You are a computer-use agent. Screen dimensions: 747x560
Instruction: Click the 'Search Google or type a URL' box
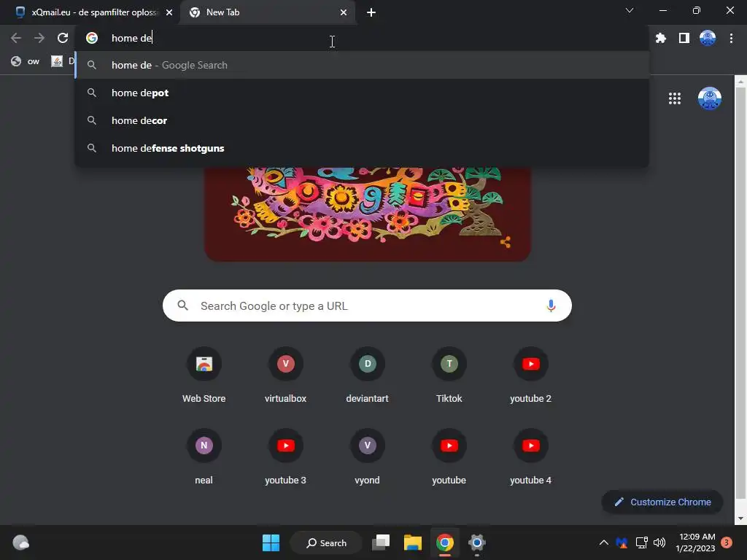tap(368, 306)
